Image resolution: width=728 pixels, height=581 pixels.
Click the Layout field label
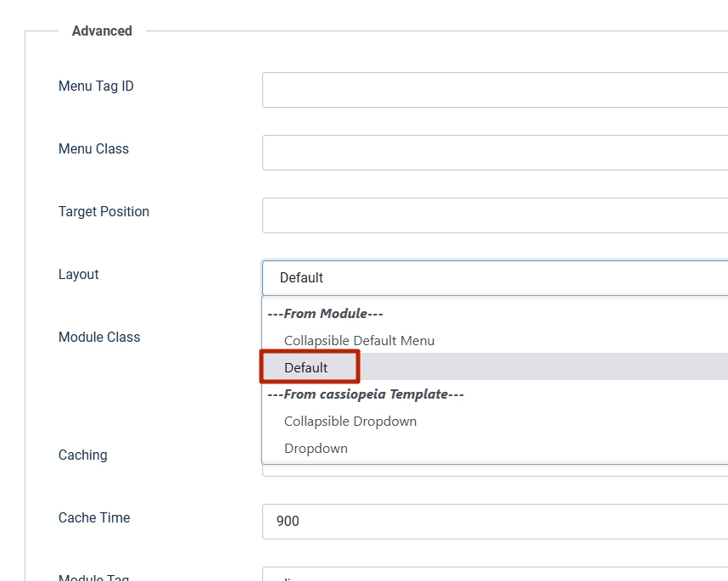tap(79, 274)
